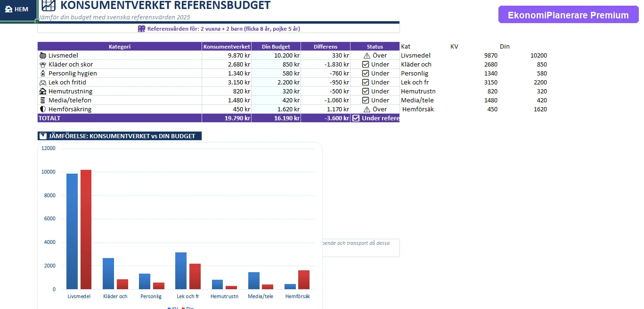Select the KV header in helper data
This screenshot has height=309, width=644.
[454, 47]
